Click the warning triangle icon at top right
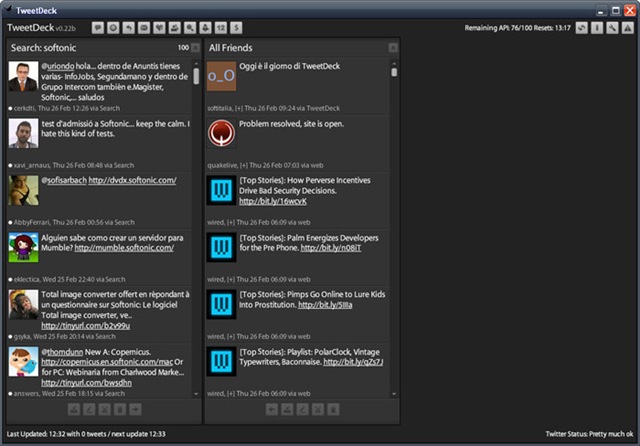The width and height of the screenshot is (640, 446). click(x=628, y=28)
